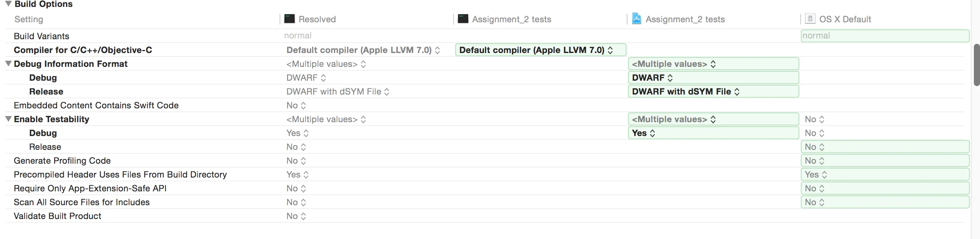Select the Embedded Content Contains Swift Code row

pos(96,105)
